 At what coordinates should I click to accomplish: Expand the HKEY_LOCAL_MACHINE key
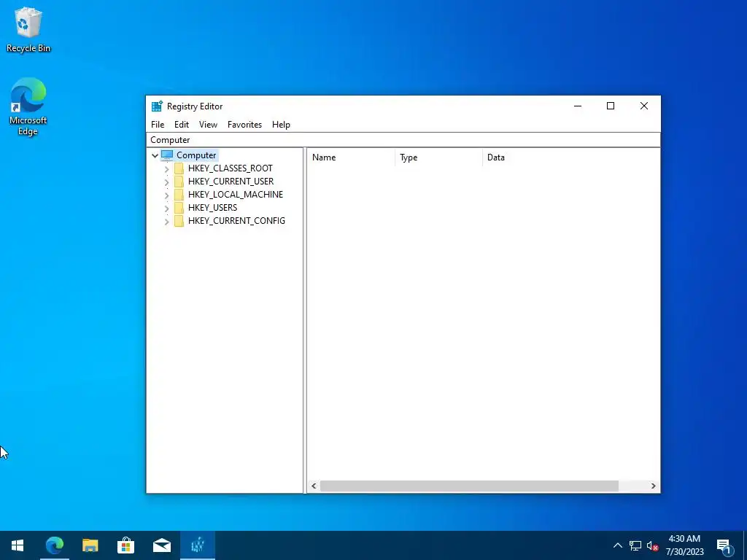click(167, 195)
